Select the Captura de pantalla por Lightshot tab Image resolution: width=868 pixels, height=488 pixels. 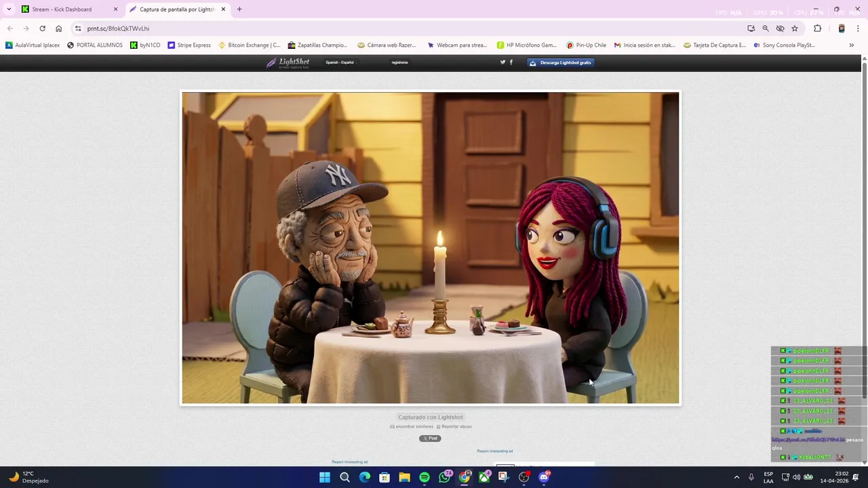[176, 9]
